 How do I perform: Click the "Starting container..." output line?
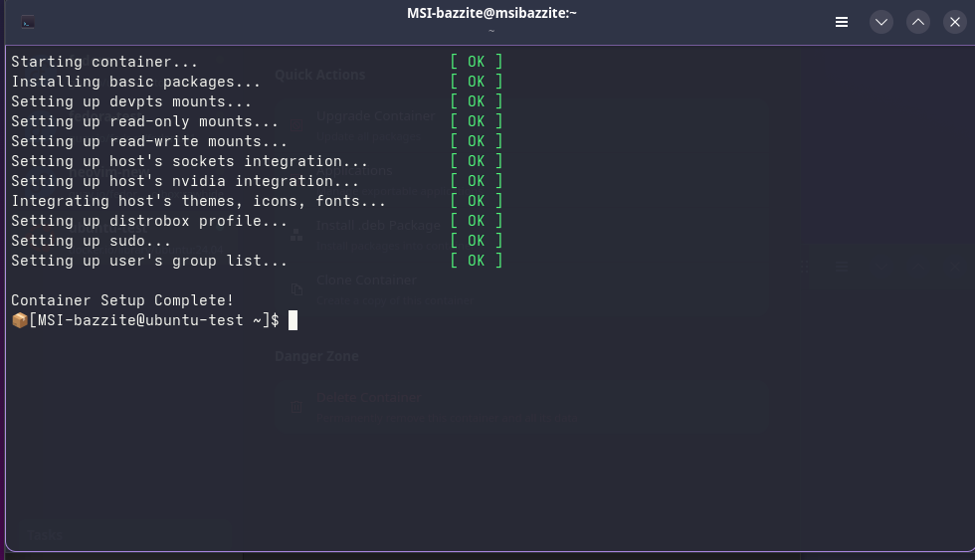pos(104,62)
